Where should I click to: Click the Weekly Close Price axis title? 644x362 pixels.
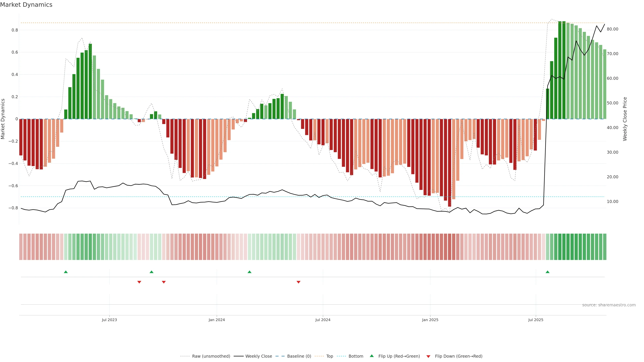click(x=625, y=119)
